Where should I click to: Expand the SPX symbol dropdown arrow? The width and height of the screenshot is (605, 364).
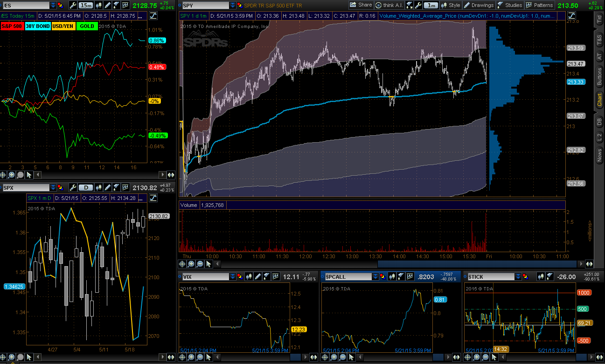[x=53, y=187]
